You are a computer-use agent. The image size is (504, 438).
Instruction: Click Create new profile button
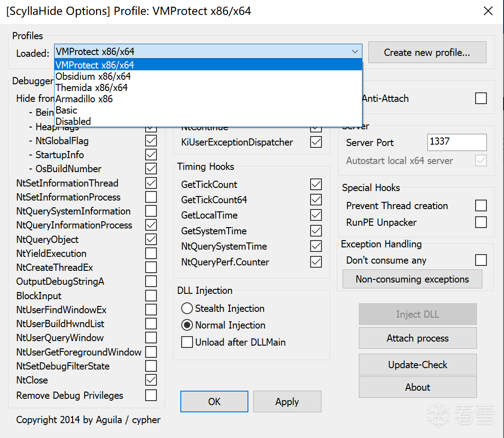(x=427, y=52)
